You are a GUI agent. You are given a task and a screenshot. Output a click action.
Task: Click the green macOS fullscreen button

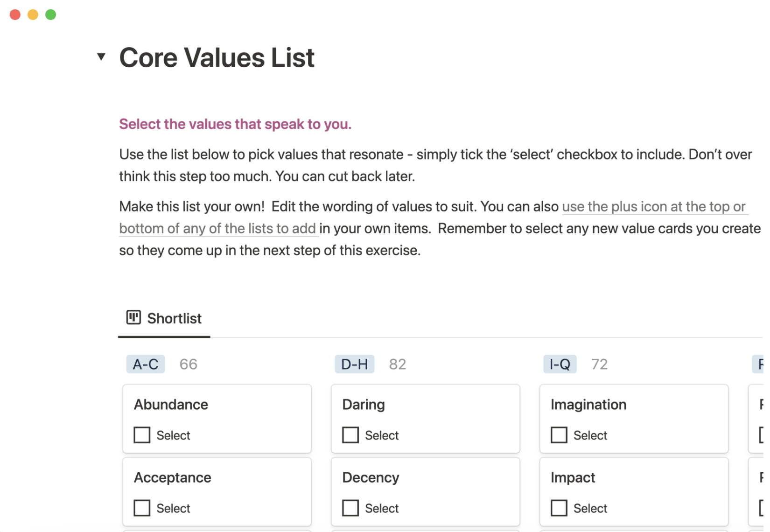tap(51, 15)
